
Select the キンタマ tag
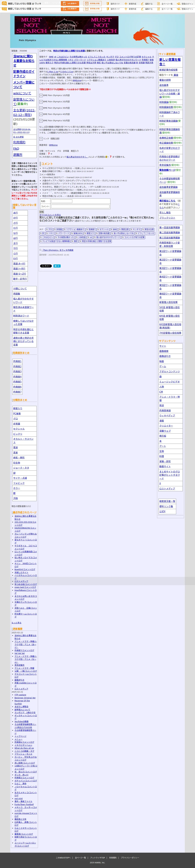coord(135,230)
